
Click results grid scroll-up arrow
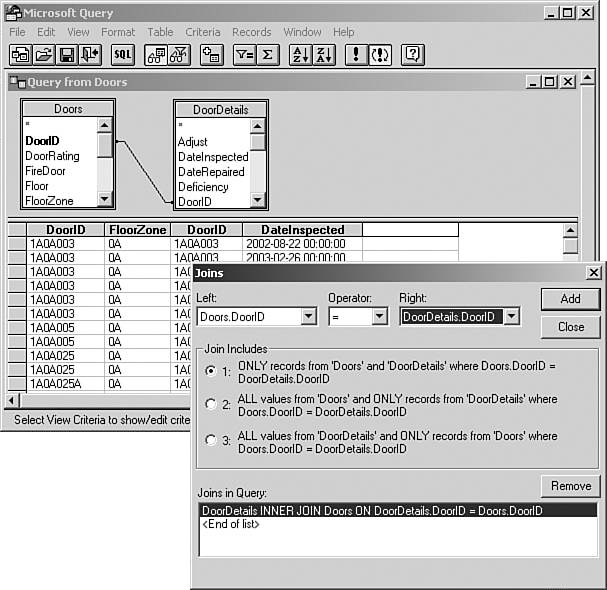(570, 231)
